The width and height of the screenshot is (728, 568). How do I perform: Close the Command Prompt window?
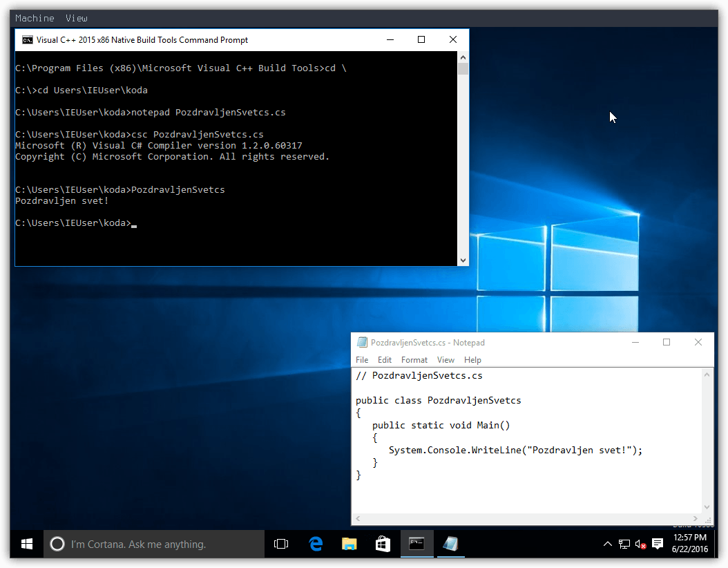click(x=452, y=40)
